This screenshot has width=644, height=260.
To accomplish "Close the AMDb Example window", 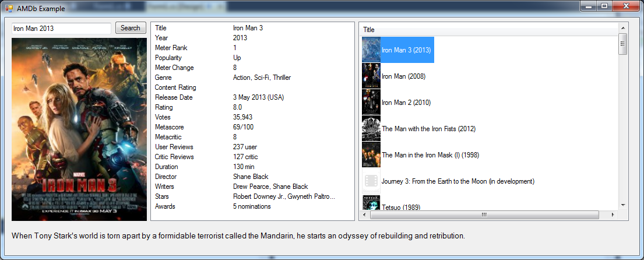I will (626, 6).
